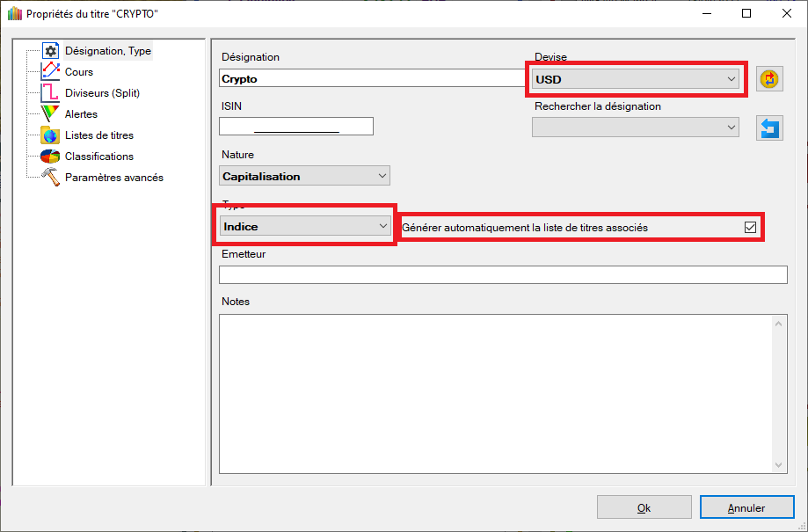The height and width of the screenshot is (532, 808).
Task: Click the blue arrow icon beside Rechercher
Action: 770,128
